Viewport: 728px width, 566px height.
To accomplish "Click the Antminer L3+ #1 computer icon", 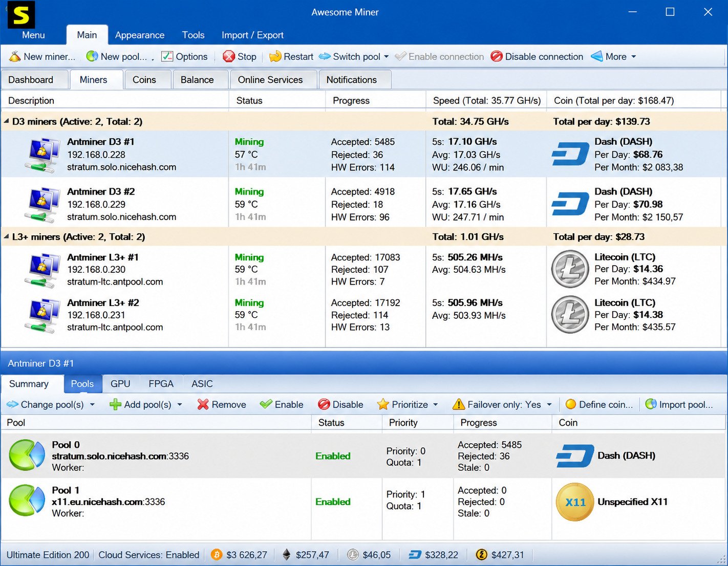I will click(41, 270).
